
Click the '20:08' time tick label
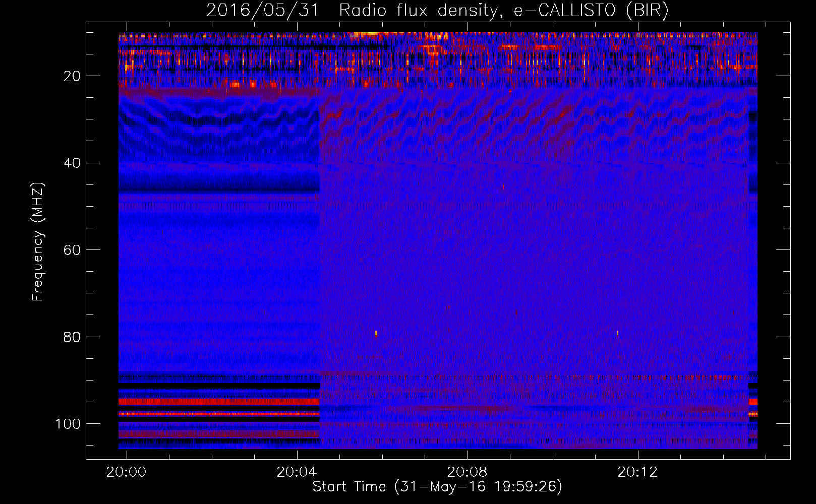coord(467,472)
